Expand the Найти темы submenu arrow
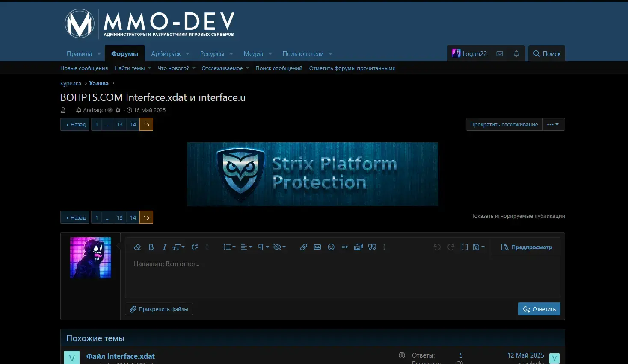Image resolution: width=628 pixels, height=364 pixels. pyautogui.click(x=150, y=68)
